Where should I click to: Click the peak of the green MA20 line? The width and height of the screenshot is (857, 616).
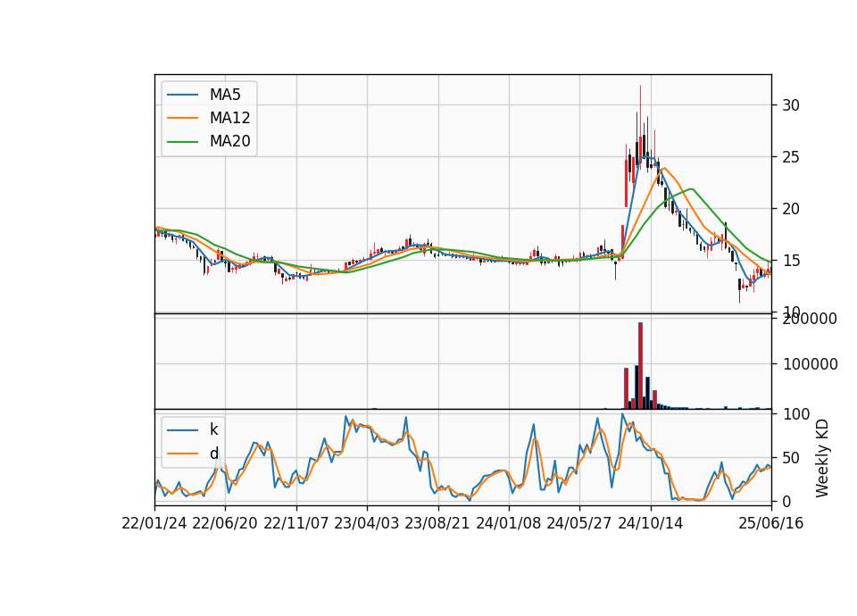tap(692, 189)
